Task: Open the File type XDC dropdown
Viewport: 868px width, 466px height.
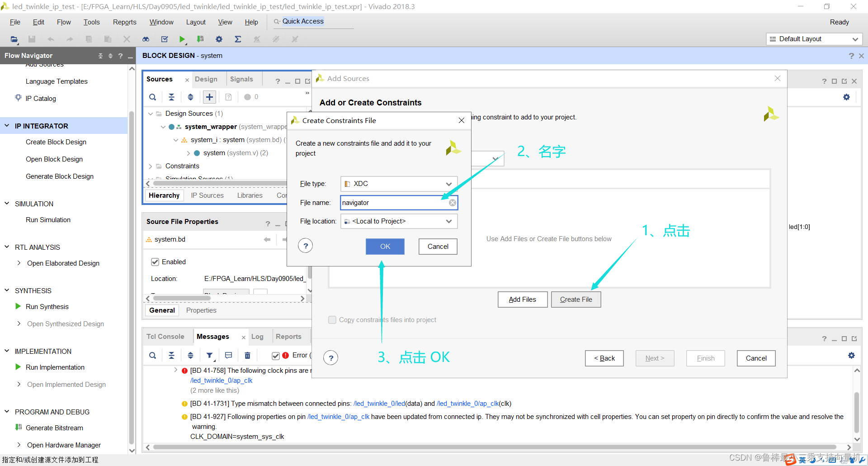Action: click(399, 184)
